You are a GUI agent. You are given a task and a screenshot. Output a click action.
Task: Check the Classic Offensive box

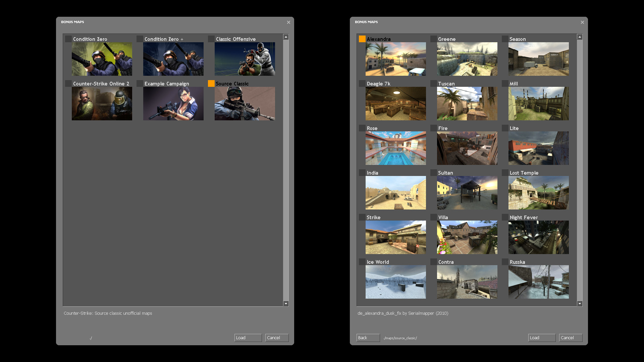[x=211, y=39]
